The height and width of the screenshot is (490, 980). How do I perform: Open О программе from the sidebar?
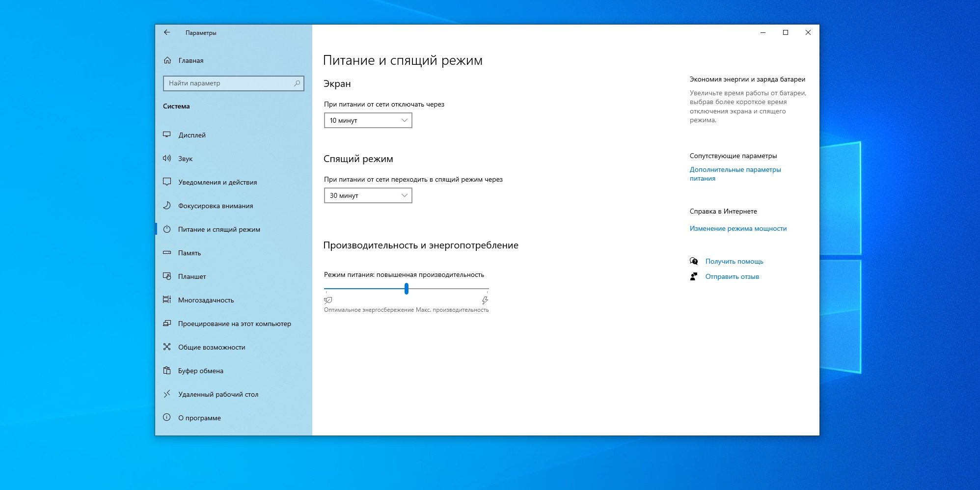(167, 418)
